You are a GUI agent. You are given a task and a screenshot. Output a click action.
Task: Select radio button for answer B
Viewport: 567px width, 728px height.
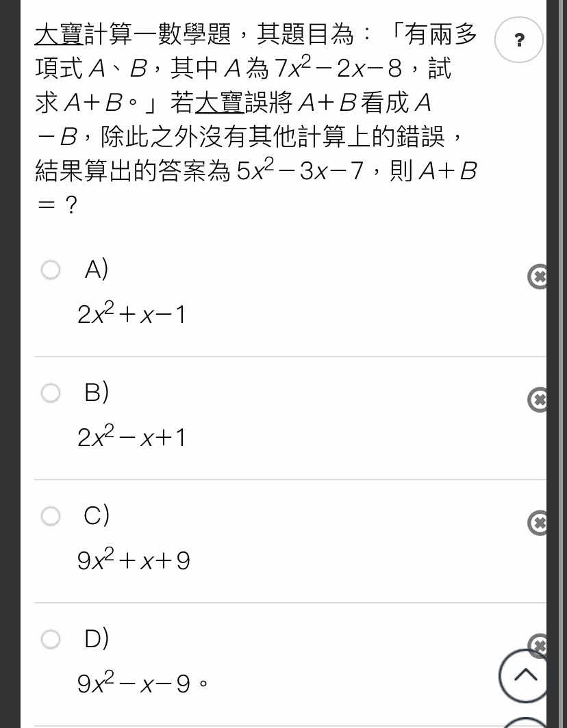click(x=51, y=393)
